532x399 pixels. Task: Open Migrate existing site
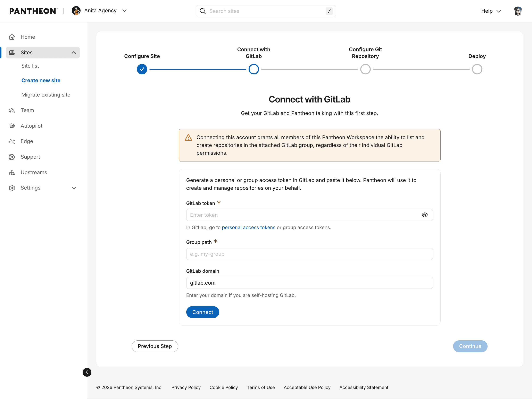point(46,95)
